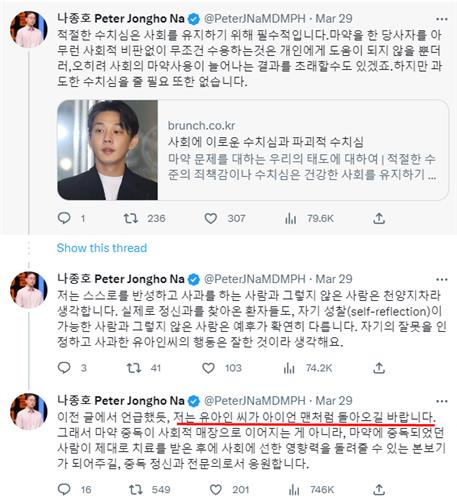Open more options on the second tweet

click(442, 280)
